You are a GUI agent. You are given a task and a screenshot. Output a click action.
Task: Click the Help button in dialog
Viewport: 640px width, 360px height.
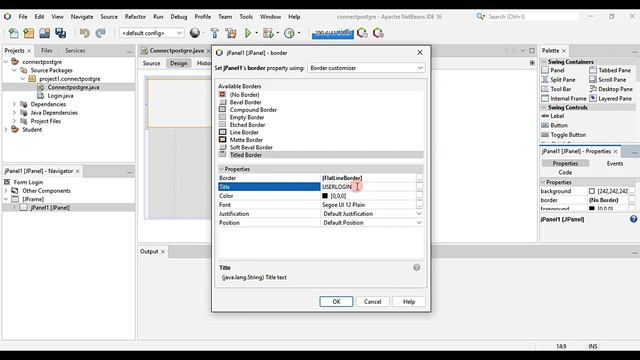[x=409, y=302]
